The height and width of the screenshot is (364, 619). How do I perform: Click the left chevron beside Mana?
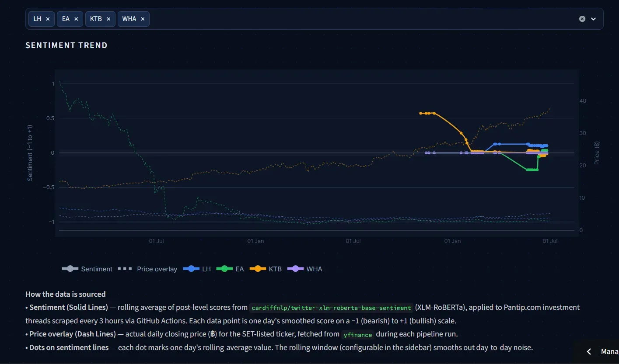pos(589,351)
